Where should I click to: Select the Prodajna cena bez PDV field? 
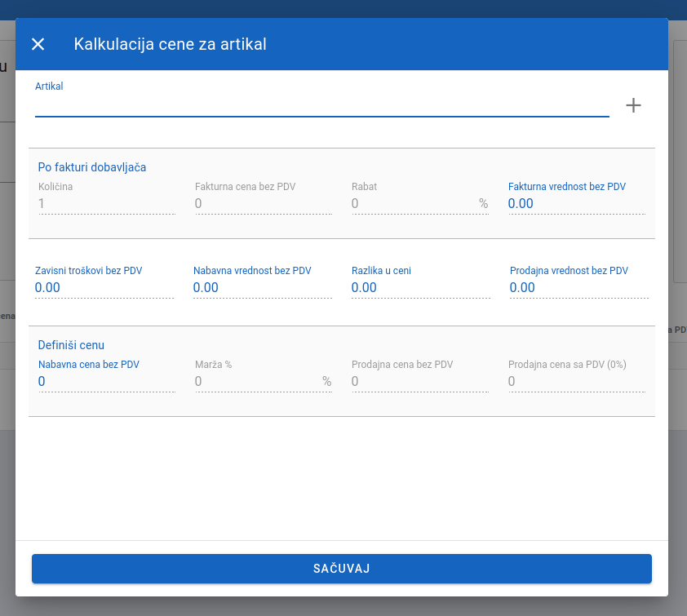[x=419, y=382]
